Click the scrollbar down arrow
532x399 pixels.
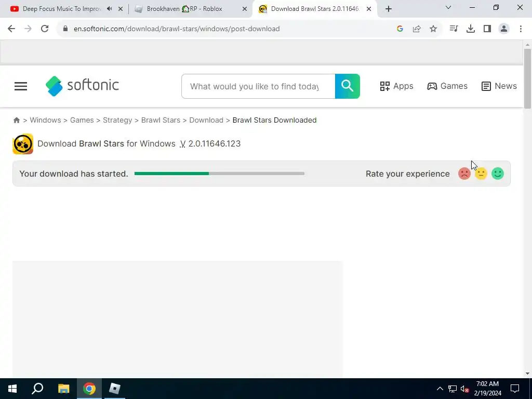pyautogui.click(x=527, y=374)
